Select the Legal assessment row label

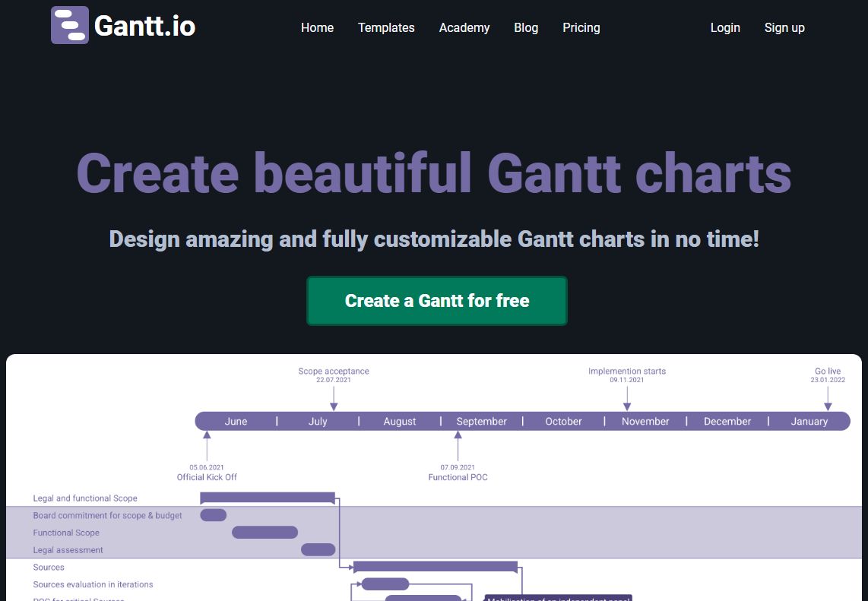68,549
